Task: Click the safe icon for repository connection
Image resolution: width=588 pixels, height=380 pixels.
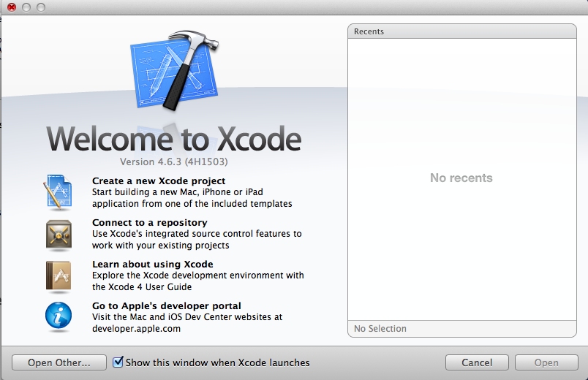Action: (x=59, y=235)
